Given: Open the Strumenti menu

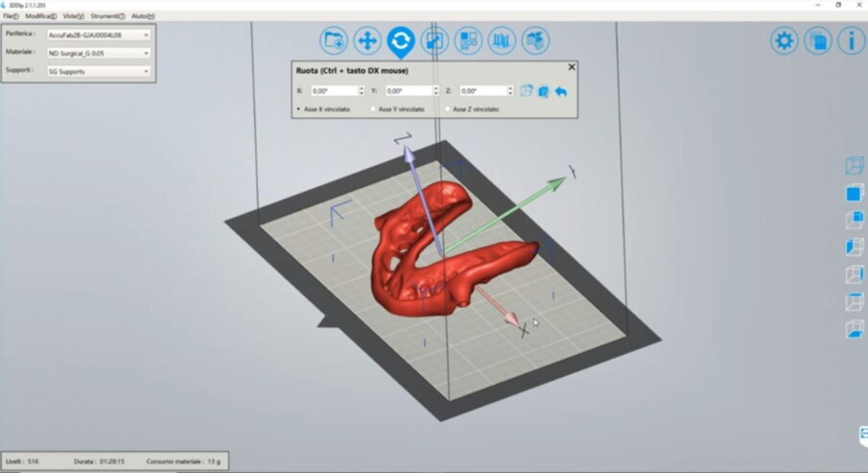Looking at the screenshot, I should click(x=107, y=16).
